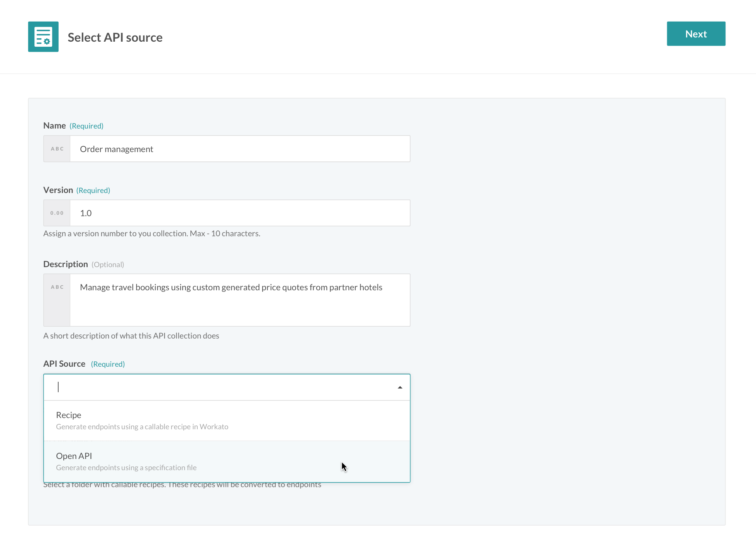Click the Name field label
Viewport: 756px width, 552px height.
click(54, 126)
